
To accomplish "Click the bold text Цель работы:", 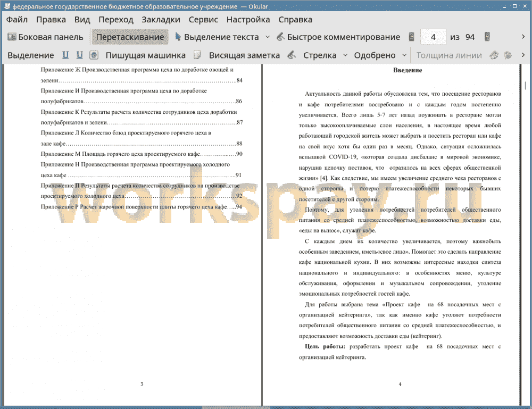I will point(325,346).
